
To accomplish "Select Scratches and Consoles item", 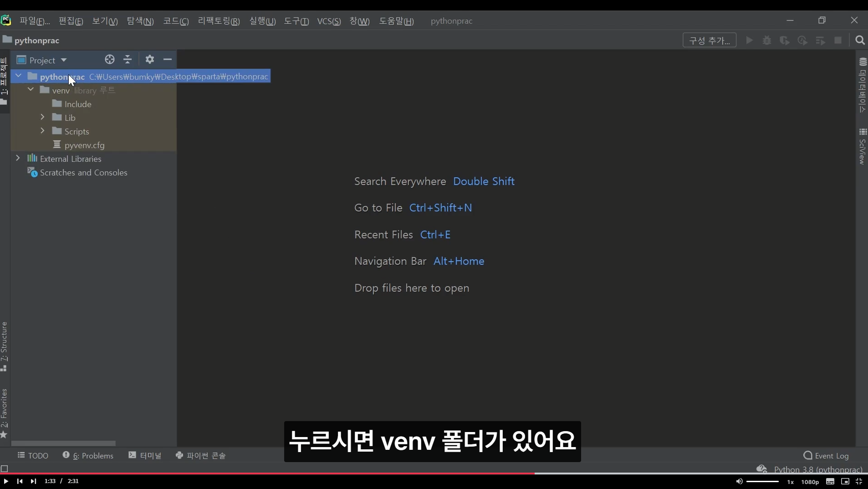I will point(77,172).
